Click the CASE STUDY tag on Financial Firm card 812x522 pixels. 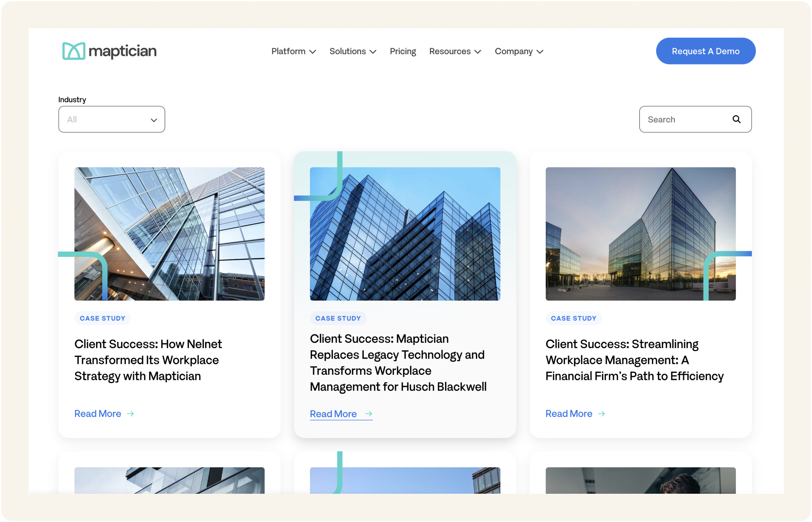click(x=574, y=318)
